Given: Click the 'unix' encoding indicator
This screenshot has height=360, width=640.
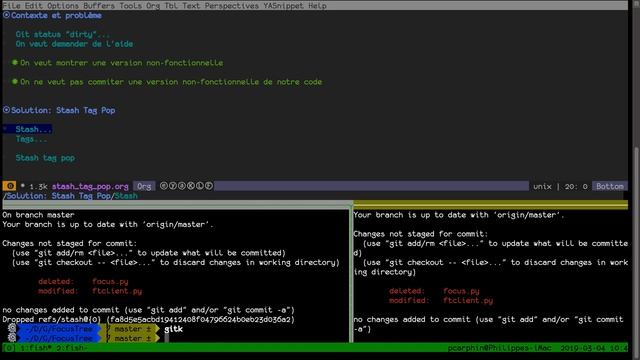Looking at the screenshot, I should 542,187.
